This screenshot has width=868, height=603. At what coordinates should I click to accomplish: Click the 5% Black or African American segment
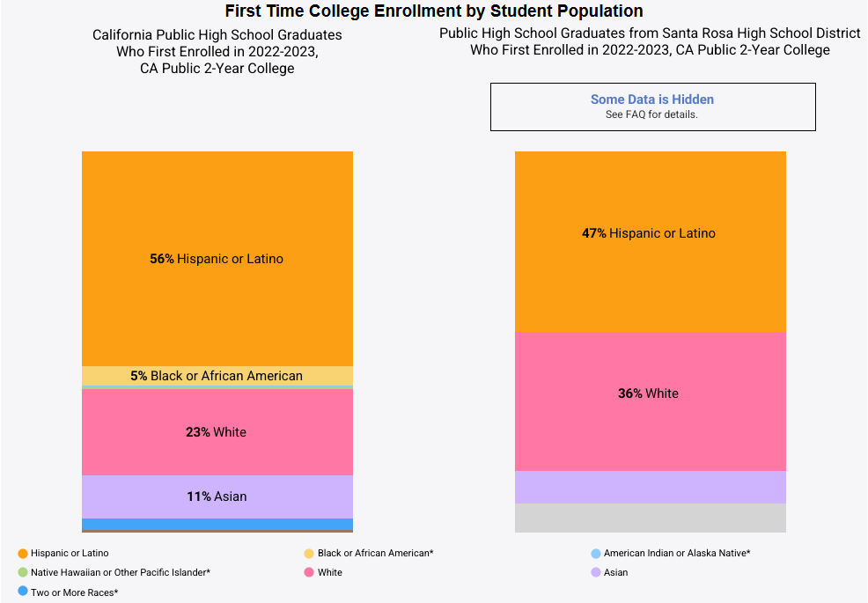[217, 376]
